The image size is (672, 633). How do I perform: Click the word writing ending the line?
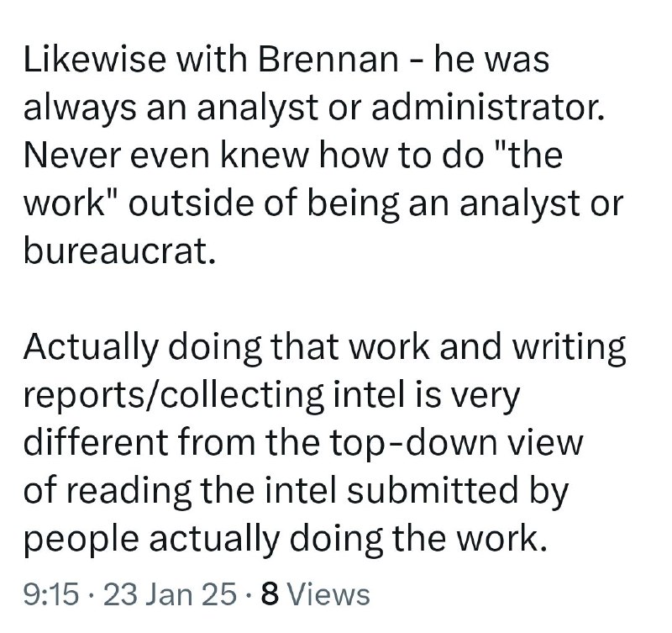(570, 347)
